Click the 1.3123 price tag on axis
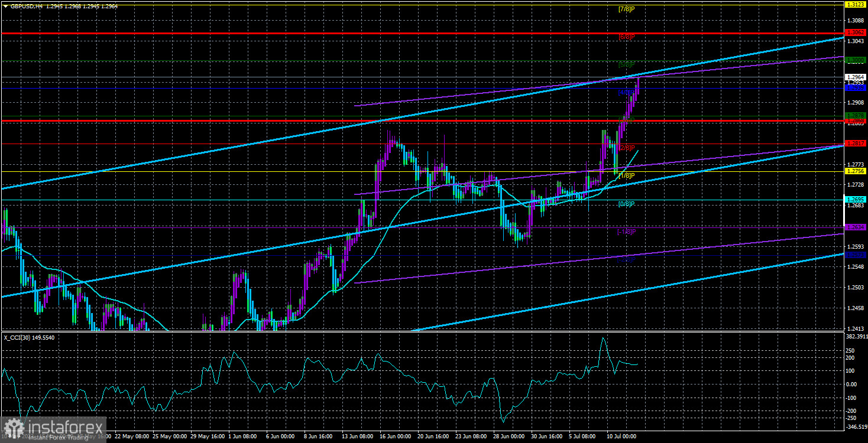 (x=856, y=4)
